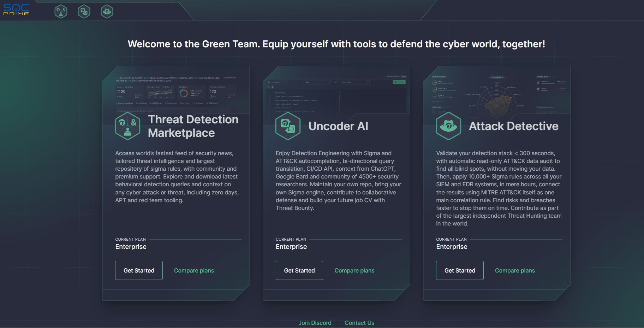Open Uncoder AI from top bar icon
Viewport: 644px width, 328px height.
[x=84, y=12]
